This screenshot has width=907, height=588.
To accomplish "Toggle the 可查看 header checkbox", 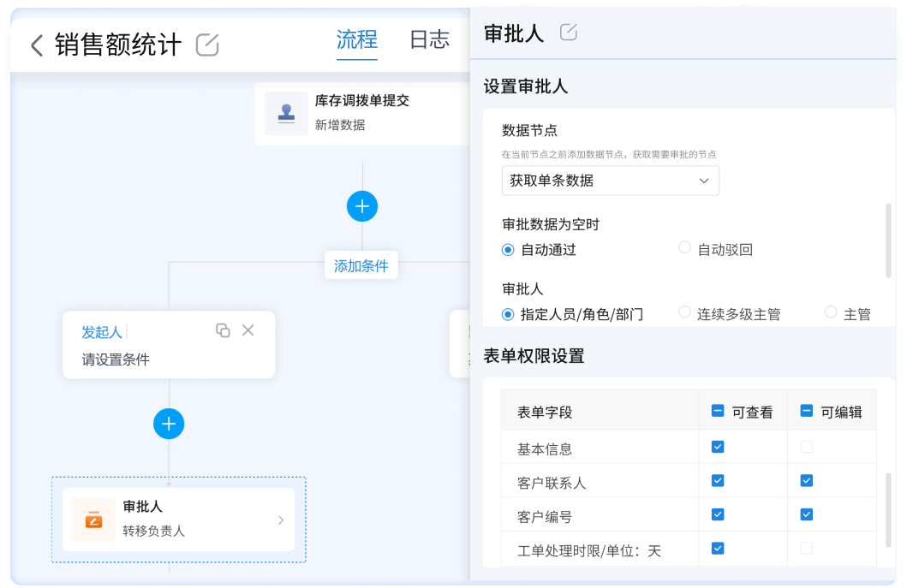I will click(718, 411).
